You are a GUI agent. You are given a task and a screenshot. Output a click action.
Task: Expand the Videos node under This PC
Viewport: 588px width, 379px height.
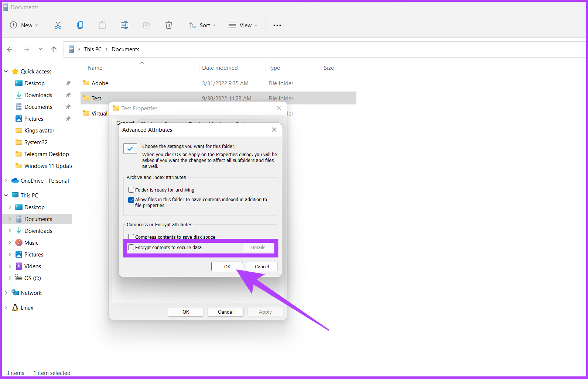click(10, 266)
